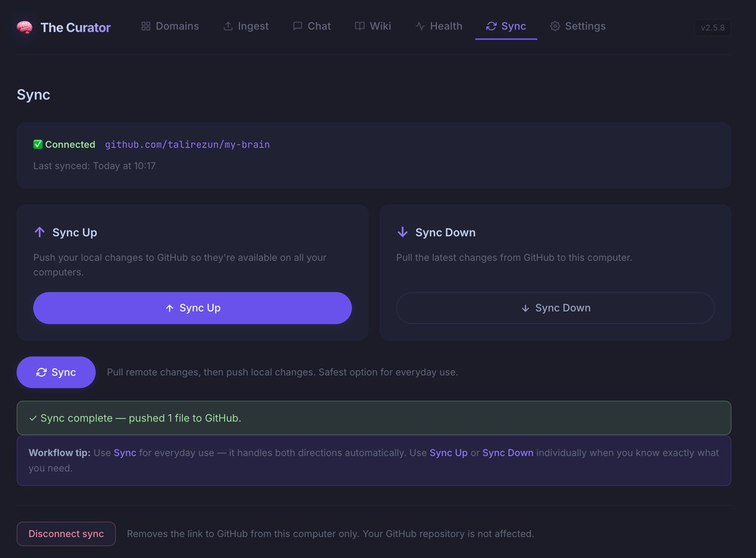Click the 'Pull the latest changes' description
The width and height of the screenshot is (756, 558).
tap(514, 258)
